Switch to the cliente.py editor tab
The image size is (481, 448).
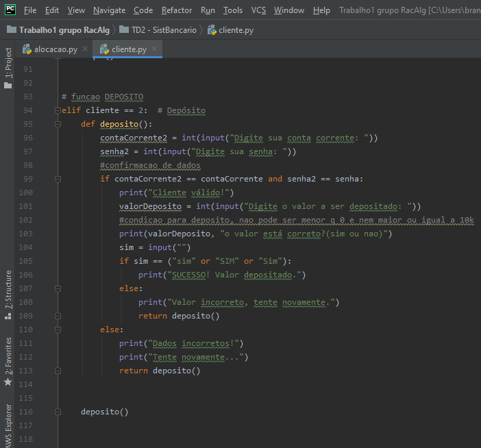pyautogui.click(x=129, y=49)
